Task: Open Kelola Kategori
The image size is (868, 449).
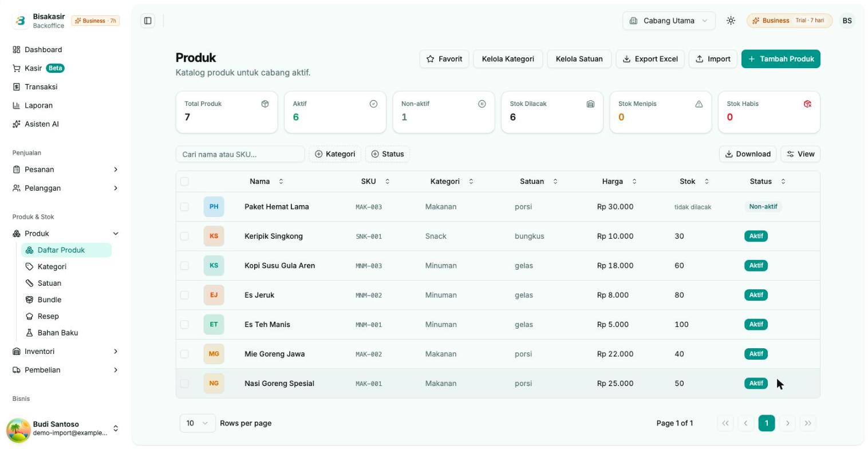Action: 508,59
